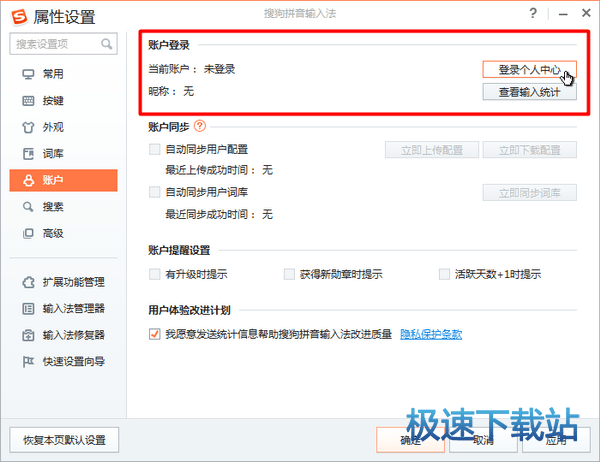Click the magnifier icon beside 搜索
Viewport: 600px width, 462px height.
pos(28,207)
